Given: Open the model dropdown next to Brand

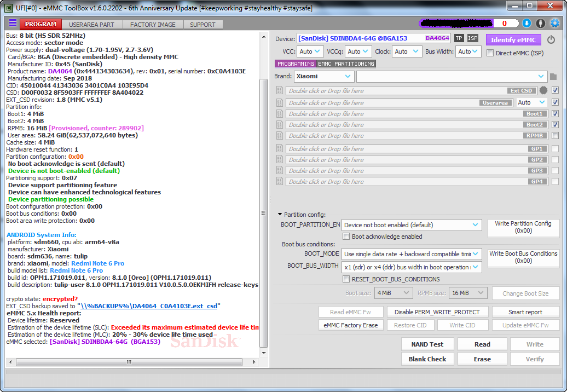Looking at the screenshot, I should [452, 76].
